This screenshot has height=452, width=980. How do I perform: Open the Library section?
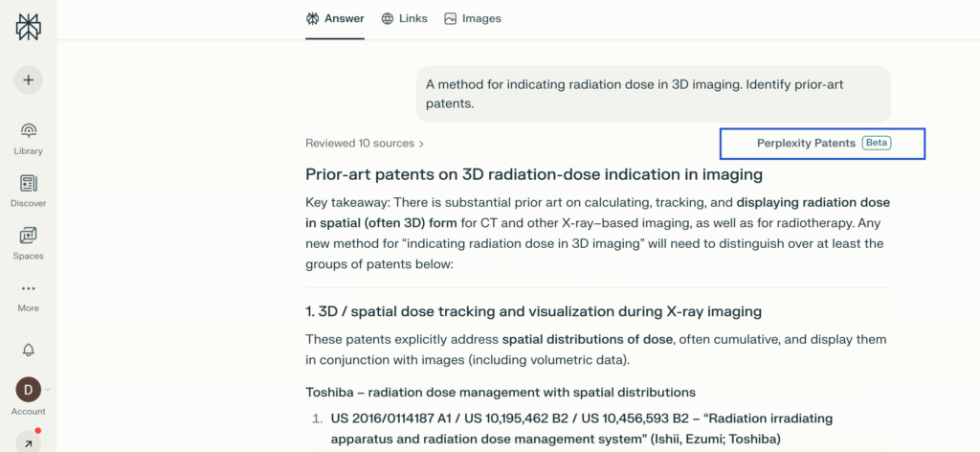[x=29, y=137]
